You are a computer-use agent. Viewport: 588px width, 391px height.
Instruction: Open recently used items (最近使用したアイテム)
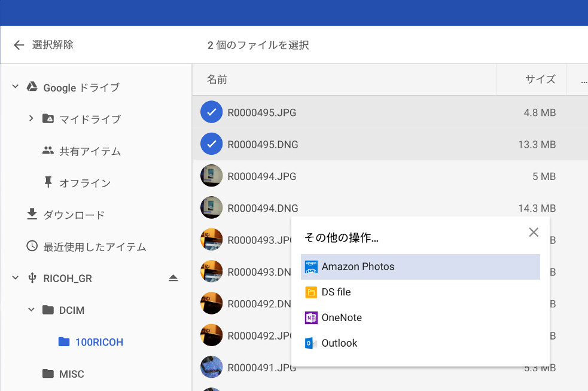pyautogui.click(x=94, y=246)
